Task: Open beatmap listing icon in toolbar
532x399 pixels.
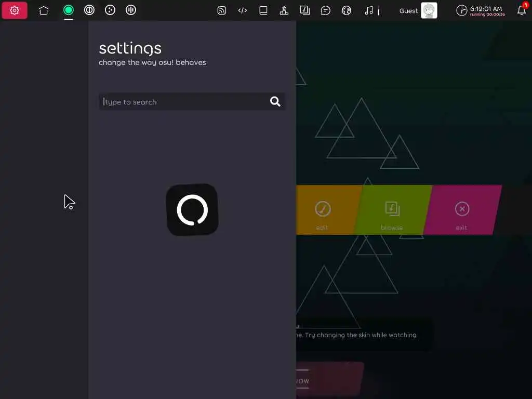Action: pyautogui.click(x=304, y=10)
